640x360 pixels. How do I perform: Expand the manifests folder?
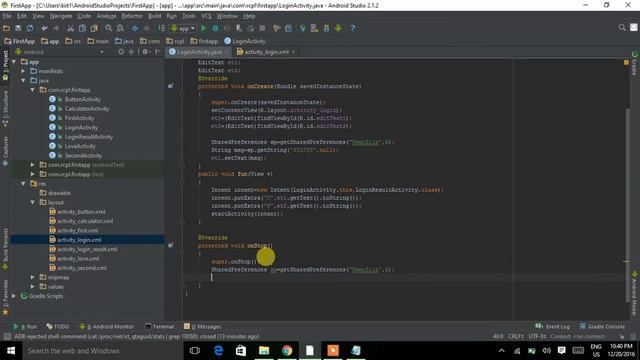[x=23, y=71]
